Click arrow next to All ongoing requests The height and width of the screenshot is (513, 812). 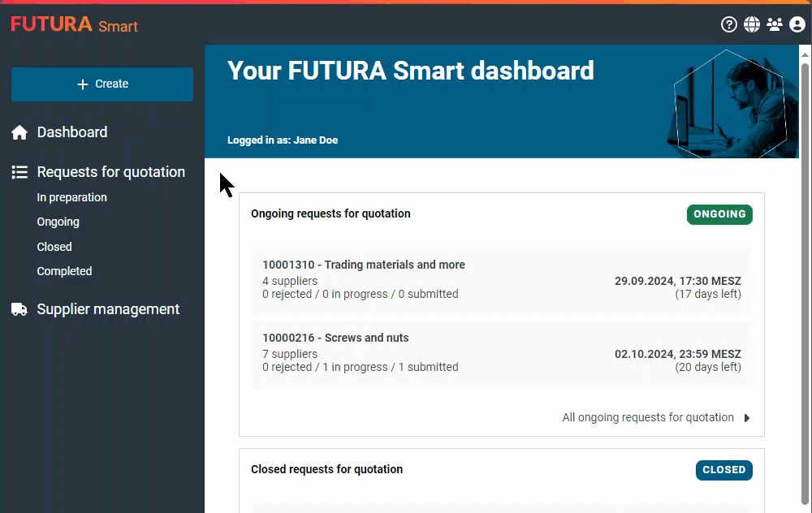point(747,418)
